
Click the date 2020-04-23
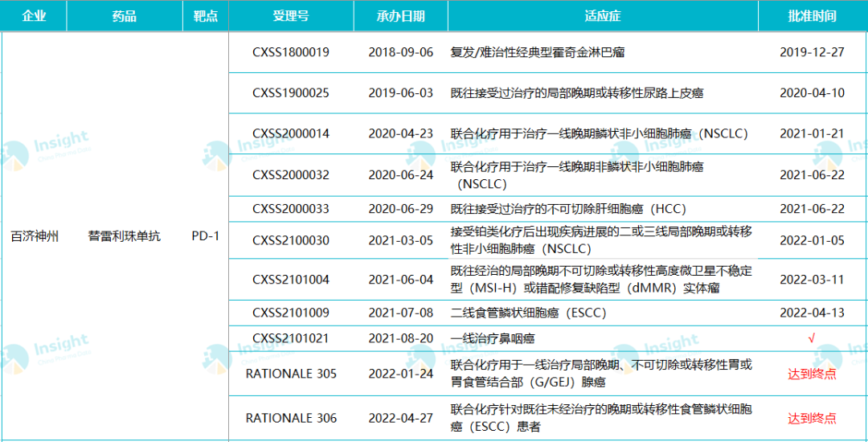coord(401,134)
